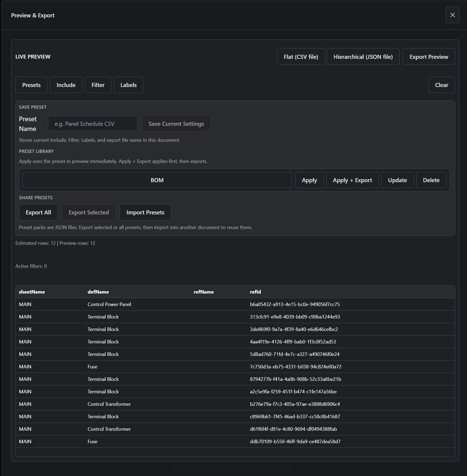Close the Preview & Export dialog
This screenshot has width=467, height=476.
pyautogui.click(x=452, y=15)
